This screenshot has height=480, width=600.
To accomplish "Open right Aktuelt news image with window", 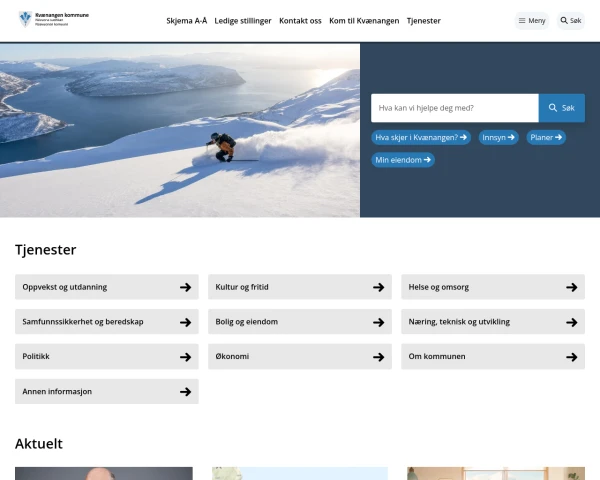I will [496, 473].
